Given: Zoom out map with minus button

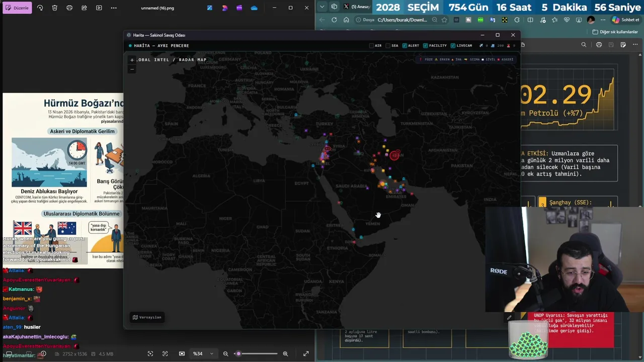Looking at the screenshot, I should 132,69.
